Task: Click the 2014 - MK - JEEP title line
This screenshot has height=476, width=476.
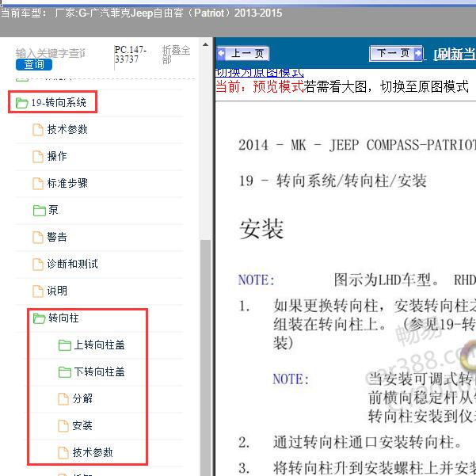Action: (357, 145)
